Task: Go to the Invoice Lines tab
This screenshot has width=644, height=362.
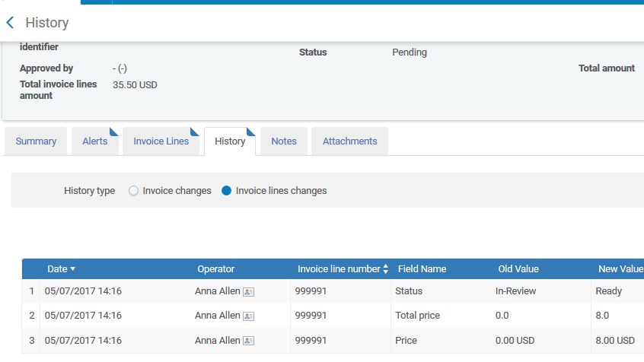Action: (x=161, y=141)
